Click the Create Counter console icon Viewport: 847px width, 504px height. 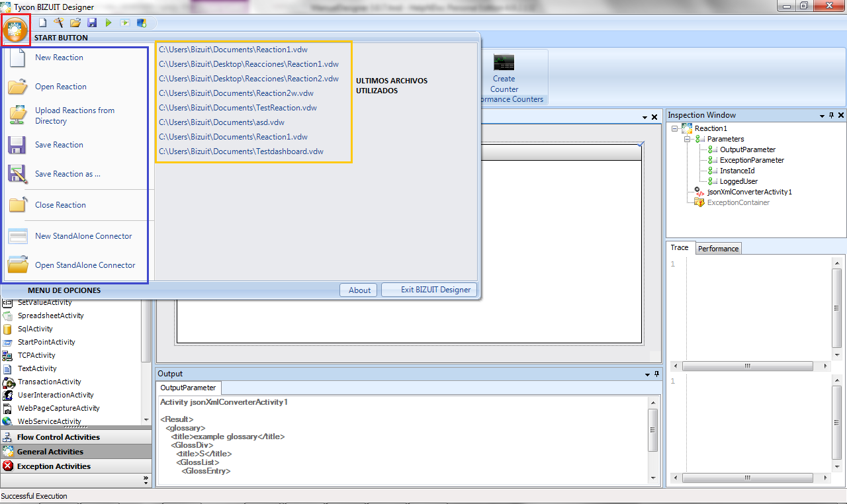click(504, 63)
